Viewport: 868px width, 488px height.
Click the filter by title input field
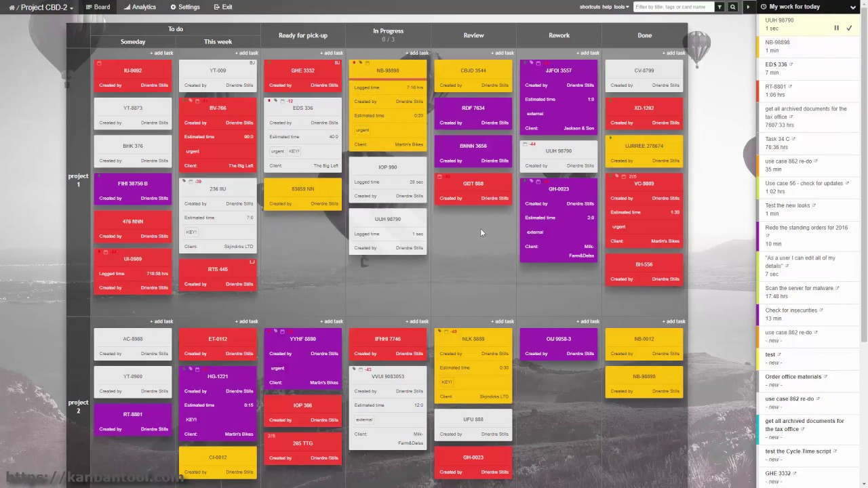click(671, 7)
